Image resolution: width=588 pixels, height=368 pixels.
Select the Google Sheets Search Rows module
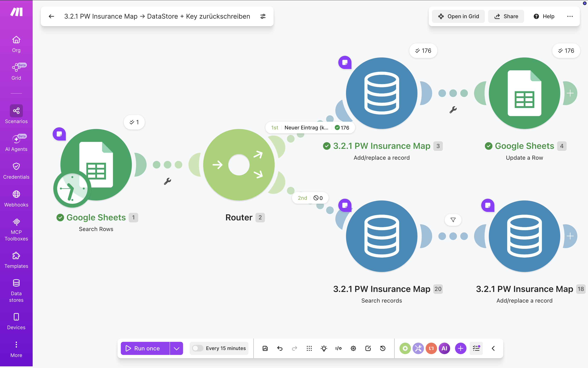pos(96,165)
